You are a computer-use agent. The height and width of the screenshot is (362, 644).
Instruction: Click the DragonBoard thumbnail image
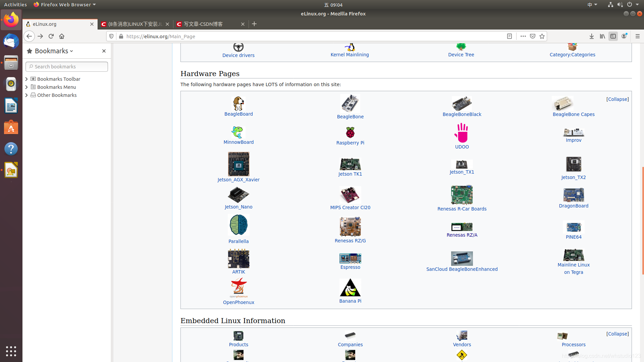(x=574, y=195)
